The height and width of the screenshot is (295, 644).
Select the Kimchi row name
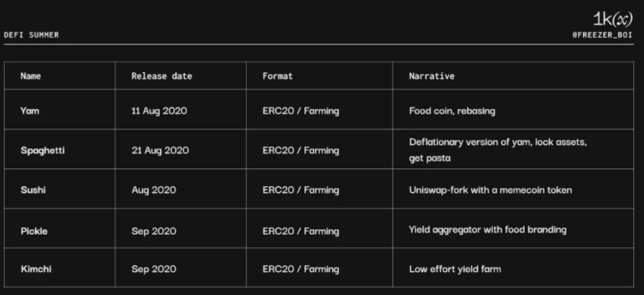coord(36,269)
